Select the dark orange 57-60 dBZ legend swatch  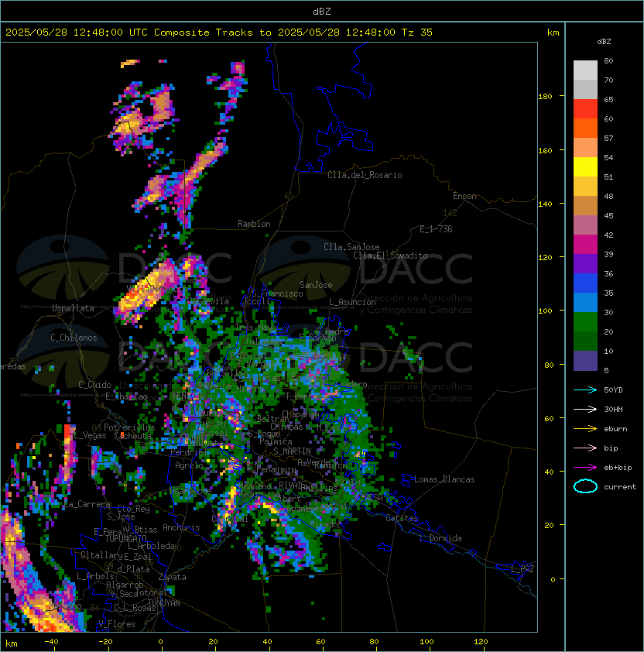(585, 128)
